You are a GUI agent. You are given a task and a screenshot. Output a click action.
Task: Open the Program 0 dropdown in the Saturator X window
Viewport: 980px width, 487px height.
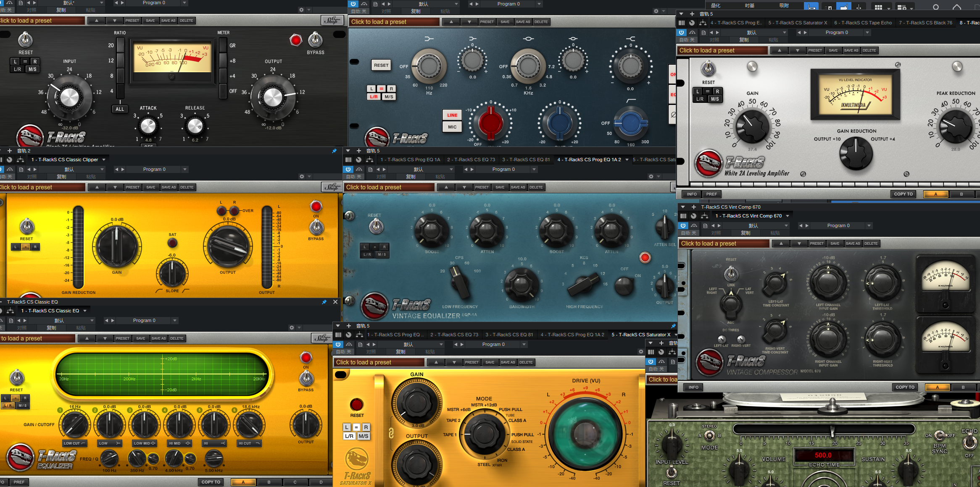coord(524,344)
